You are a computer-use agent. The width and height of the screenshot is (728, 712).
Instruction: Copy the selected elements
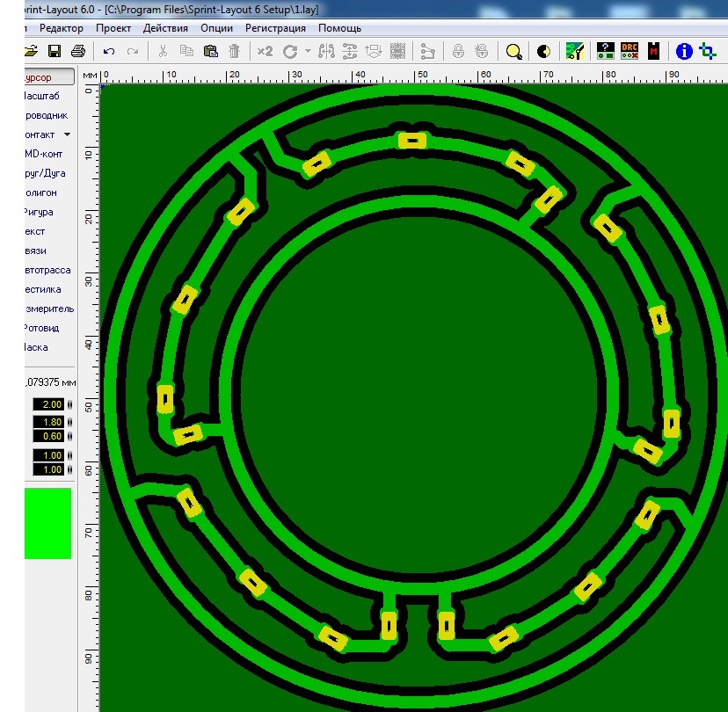[x=186, y=51]
